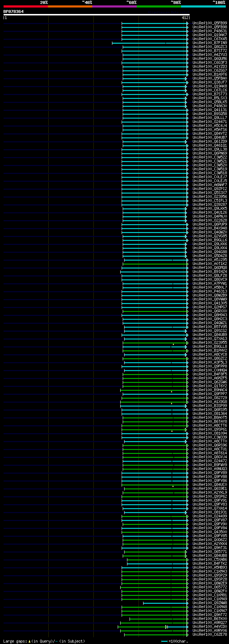Open hit link UniRef100_P46313
The height and width of the screenshot is (644, 229).
pos(210,291)
